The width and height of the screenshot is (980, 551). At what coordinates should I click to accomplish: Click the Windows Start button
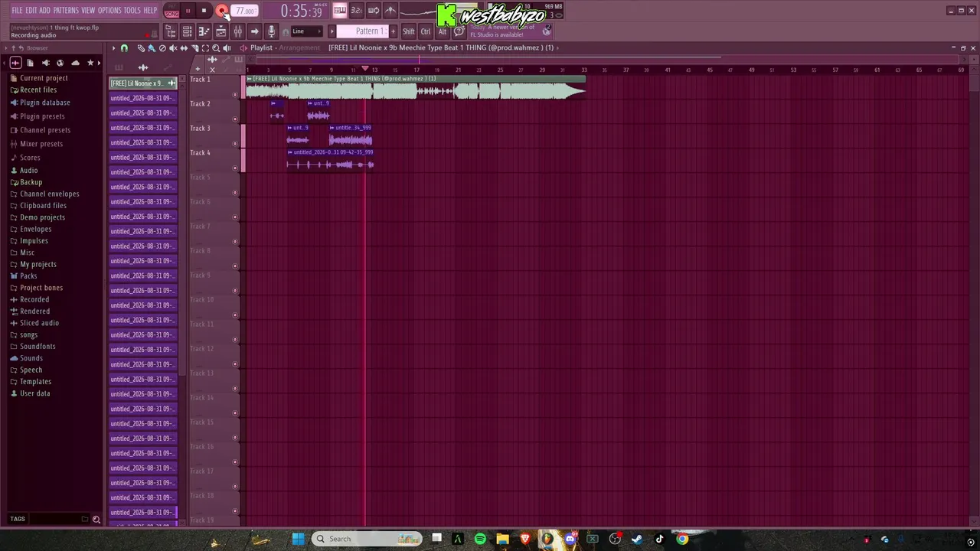[x=298, y=539]
